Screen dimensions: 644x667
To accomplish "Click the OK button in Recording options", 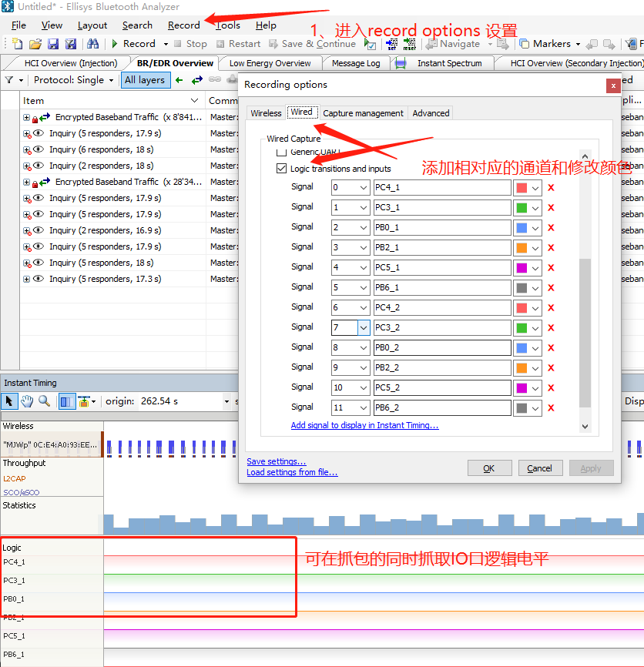I will click(489, 468).
